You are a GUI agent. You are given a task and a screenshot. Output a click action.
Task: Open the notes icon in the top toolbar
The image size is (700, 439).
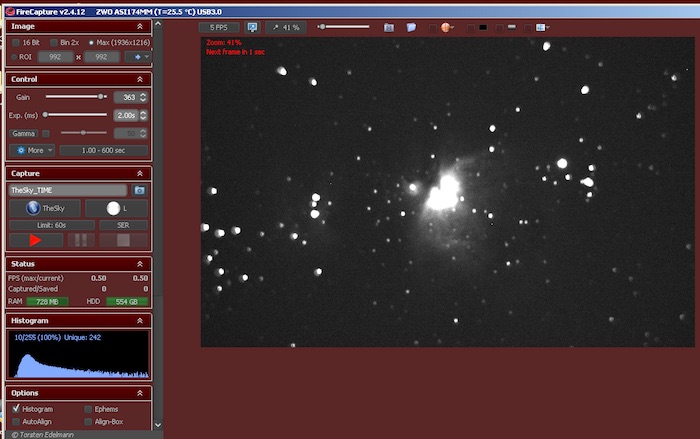click(x=411, y=27)
